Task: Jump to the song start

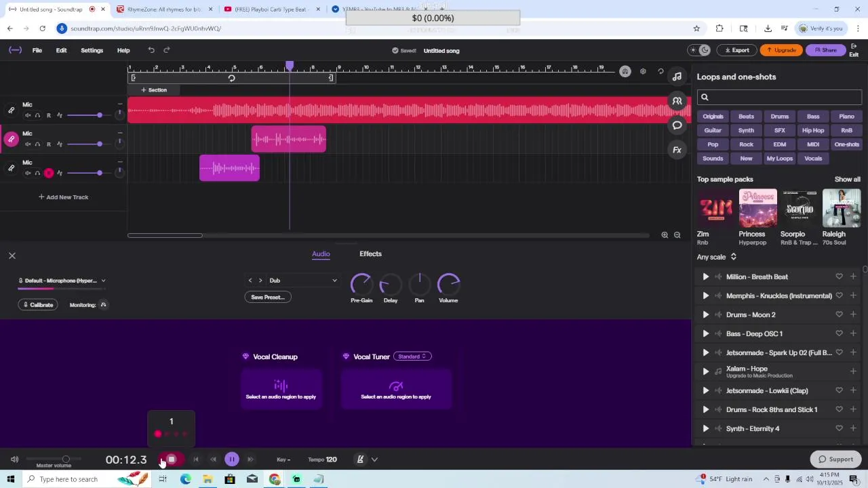Action: click(196, 460)
